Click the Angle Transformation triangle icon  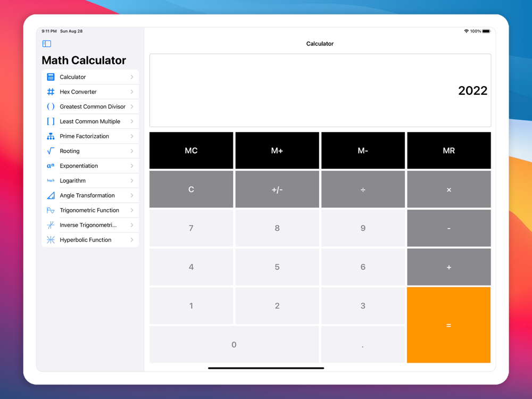click(x=51, y=195)
